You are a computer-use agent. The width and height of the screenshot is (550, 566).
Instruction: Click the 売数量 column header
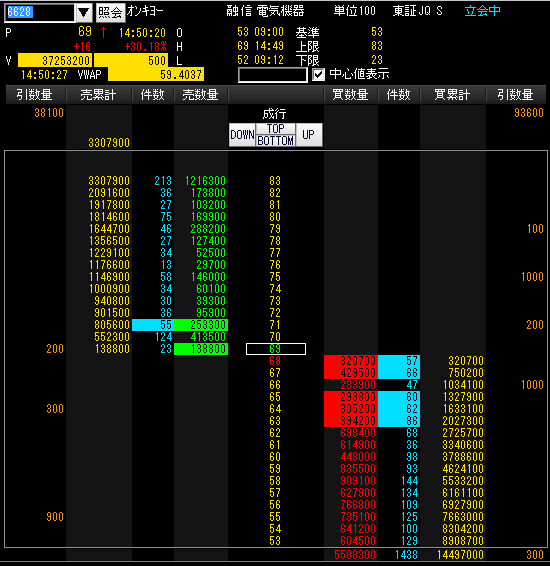201,95
